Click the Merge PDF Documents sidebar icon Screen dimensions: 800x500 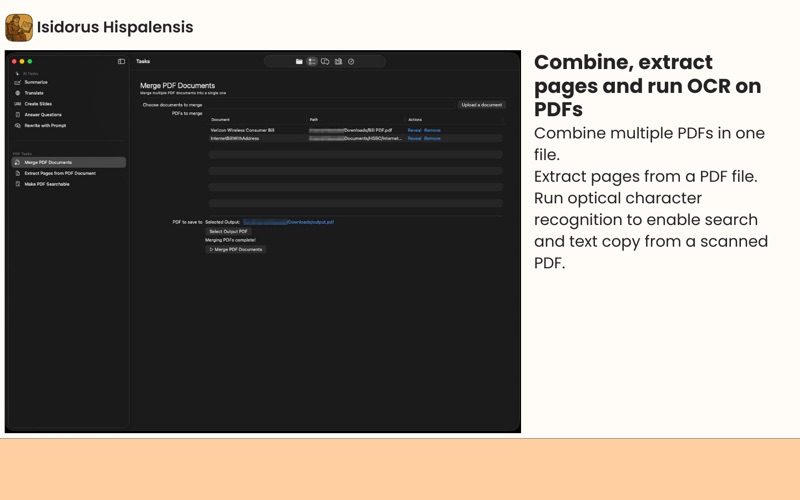pyautogui.click(x=17, y=162)
